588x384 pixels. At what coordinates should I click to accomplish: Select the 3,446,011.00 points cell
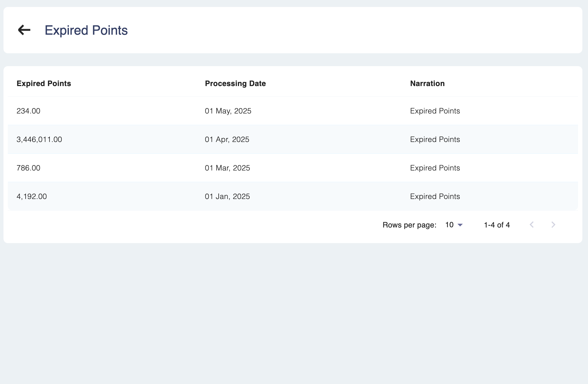pos(39,140)
